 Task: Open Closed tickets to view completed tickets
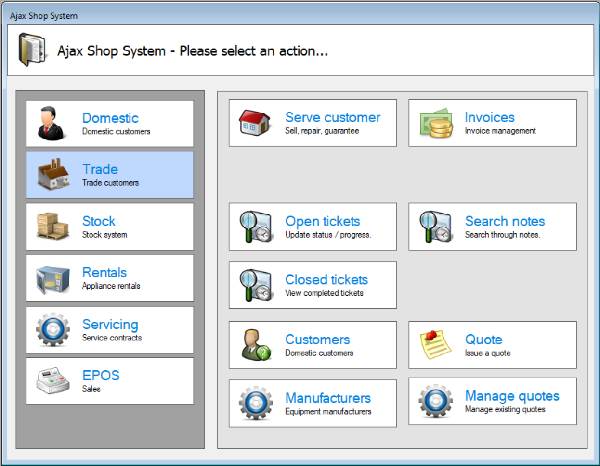[x=313, y=285]
